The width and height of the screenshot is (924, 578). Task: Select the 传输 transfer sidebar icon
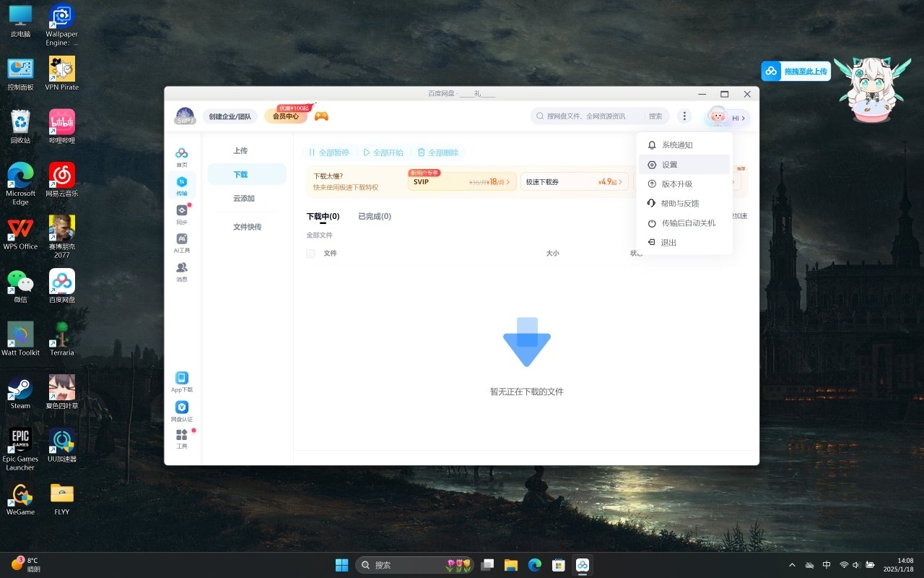(182, 186)
